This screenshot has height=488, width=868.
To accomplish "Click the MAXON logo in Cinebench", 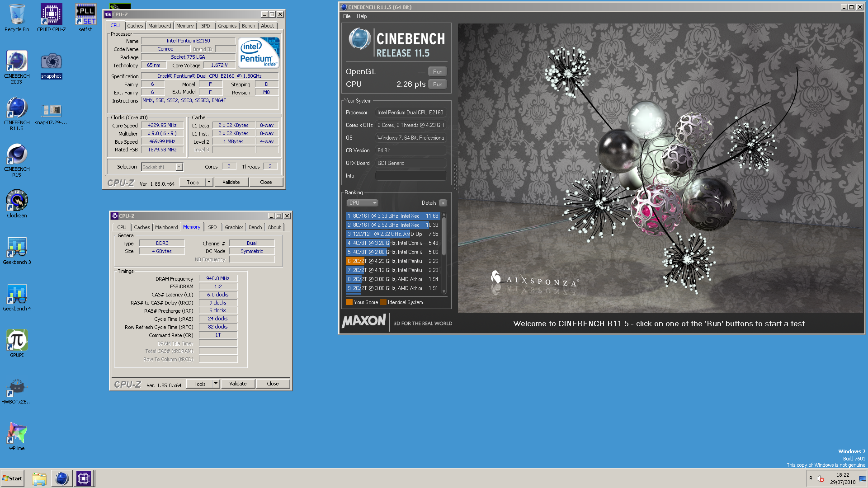I will tap(364, 321).
